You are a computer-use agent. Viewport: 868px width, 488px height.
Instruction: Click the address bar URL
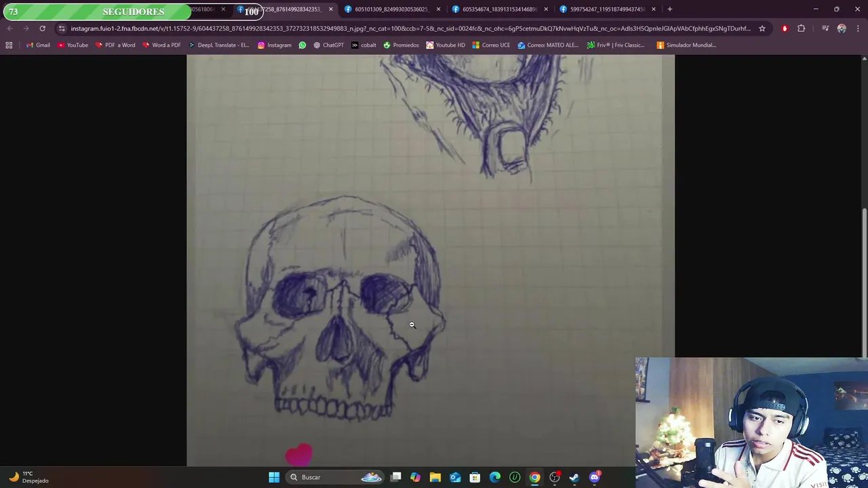click(x=410, y=28)
